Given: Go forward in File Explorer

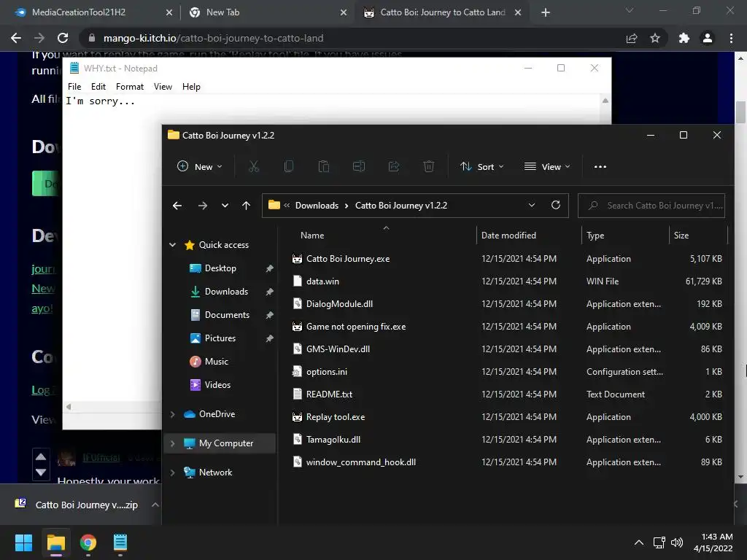Looking at the screenshot, I should pyautogui.click(x=203, y=206).
